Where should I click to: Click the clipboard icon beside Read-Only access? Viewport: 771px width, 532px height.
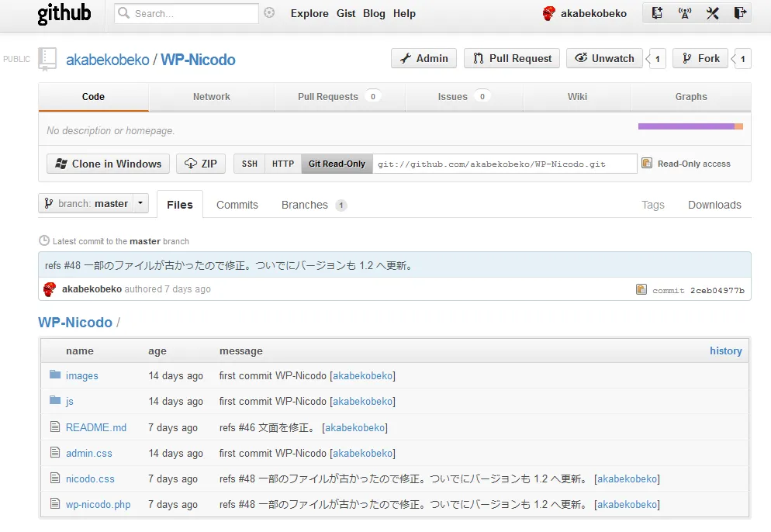pos(646,164)
